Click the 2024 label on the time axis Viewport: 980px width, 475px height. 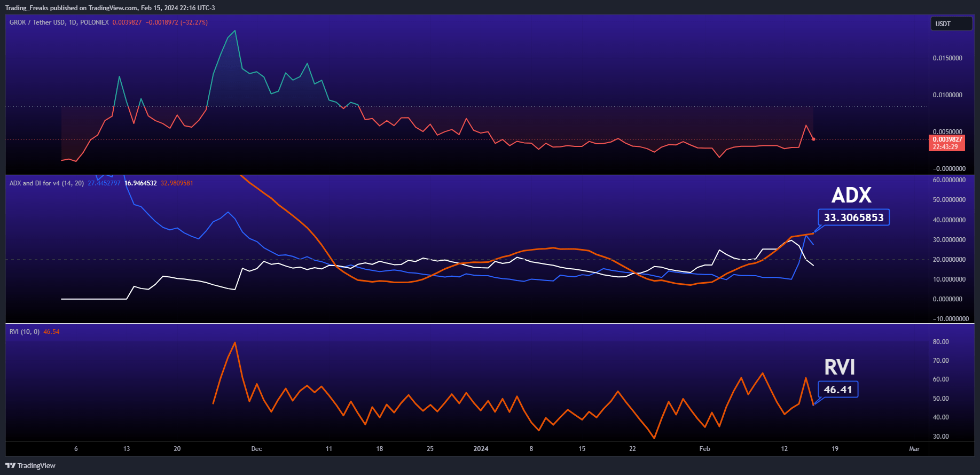point(481,449)
